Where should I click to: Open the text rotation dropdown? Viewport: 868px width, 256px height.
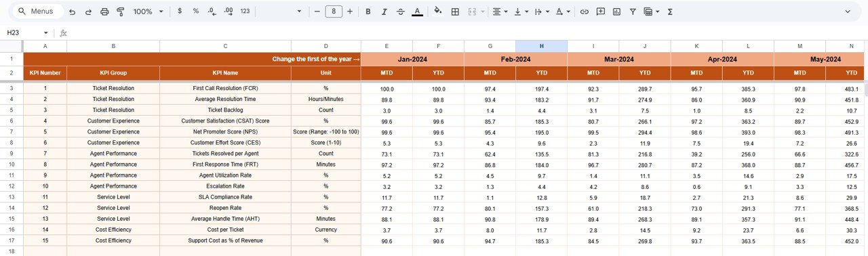pyautogui.click(x=563, y=12)
